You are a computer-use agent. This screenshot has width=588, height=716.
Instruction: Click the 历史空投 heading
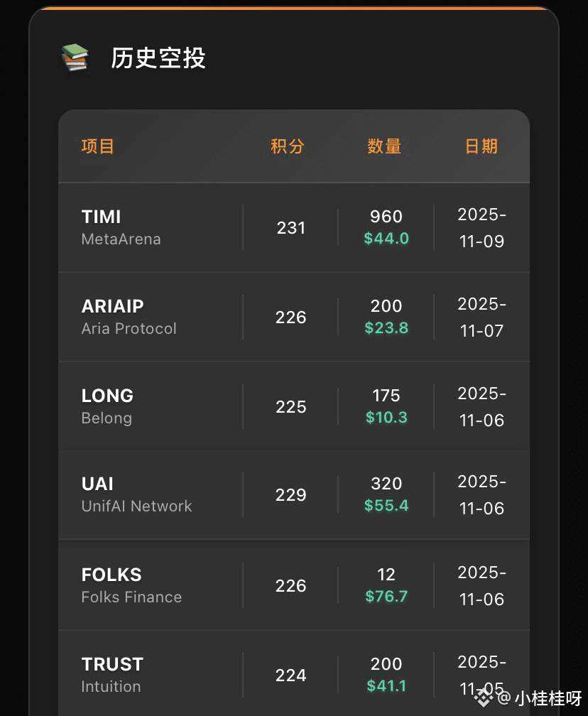click(x=158, y=58)
